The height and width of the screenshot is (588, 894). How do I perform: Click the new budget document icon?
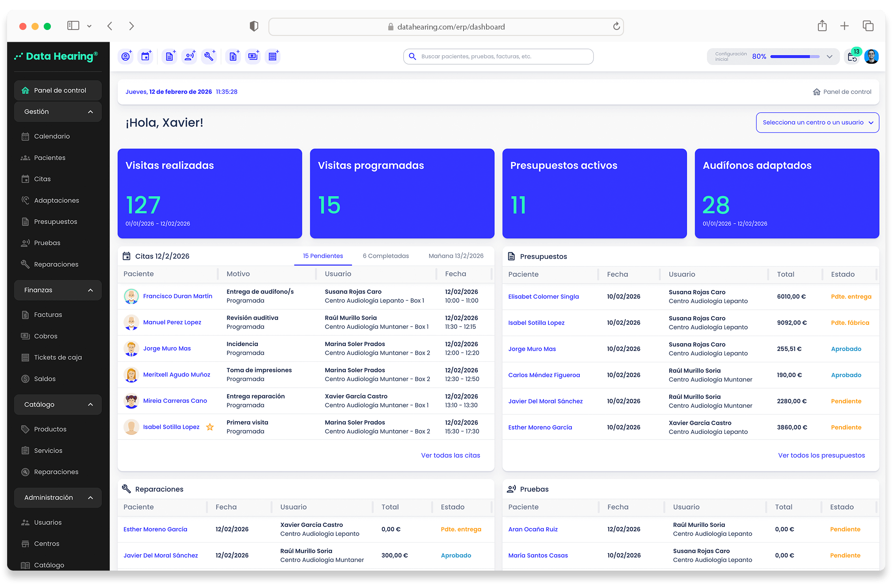coord(169,56)
